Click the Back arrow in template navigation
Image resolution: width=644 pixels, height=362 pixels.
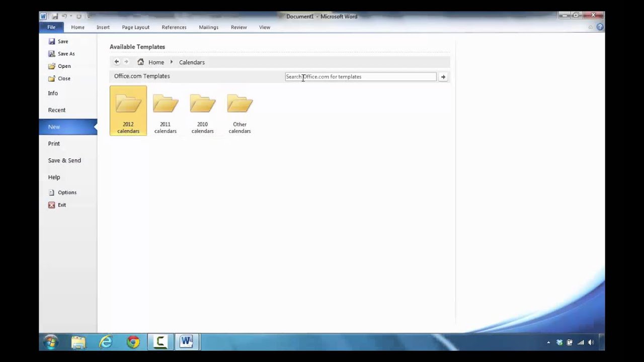[117, 62]
